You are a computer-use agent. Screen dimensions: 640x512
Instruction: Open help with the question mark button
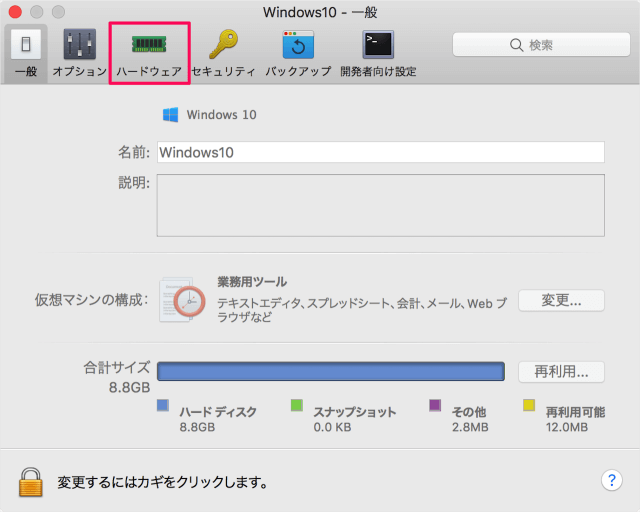click(611, 480)
